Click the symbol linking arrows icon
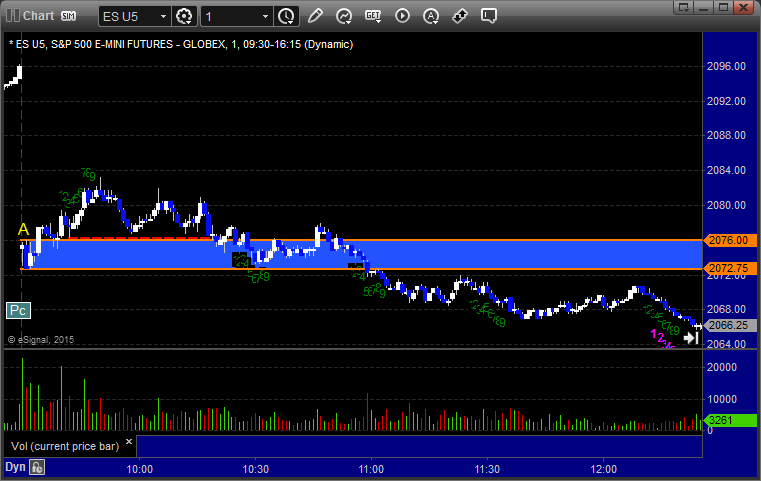 point(460,16)
